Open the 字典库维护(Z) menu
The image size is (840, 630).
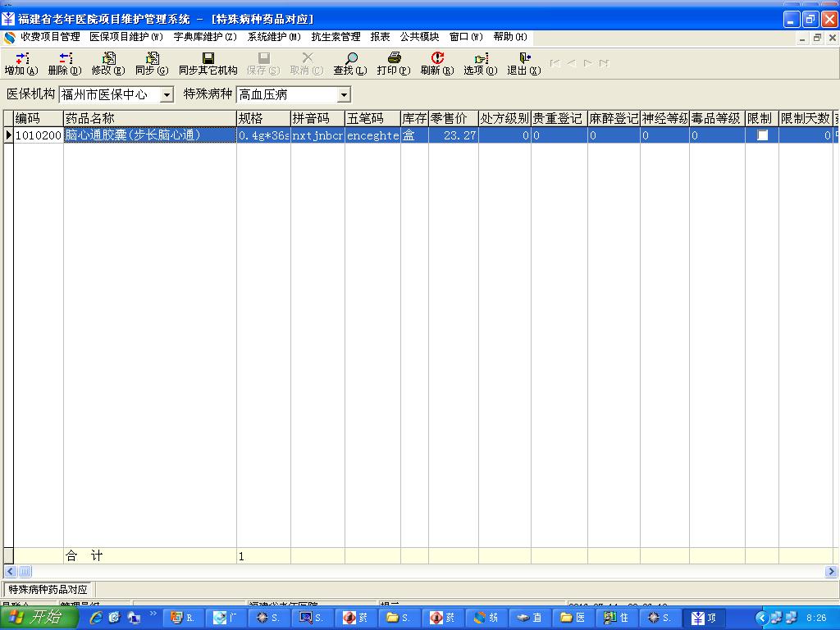tap(204, 37)
